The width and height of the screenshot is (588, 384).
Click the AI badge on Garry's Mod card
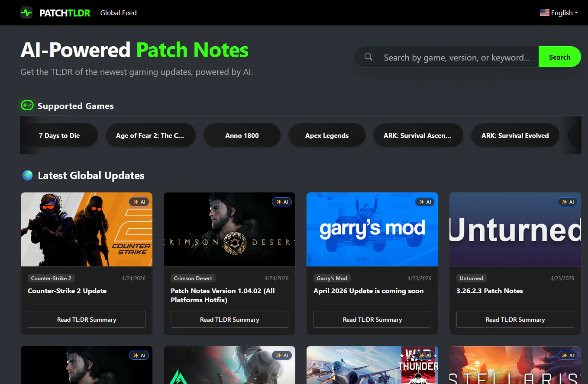pos(425,202)
